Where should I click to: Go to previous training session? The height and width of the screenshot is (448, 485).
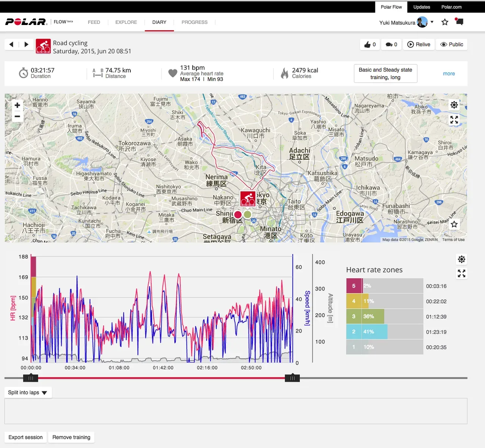coord(11,44)
